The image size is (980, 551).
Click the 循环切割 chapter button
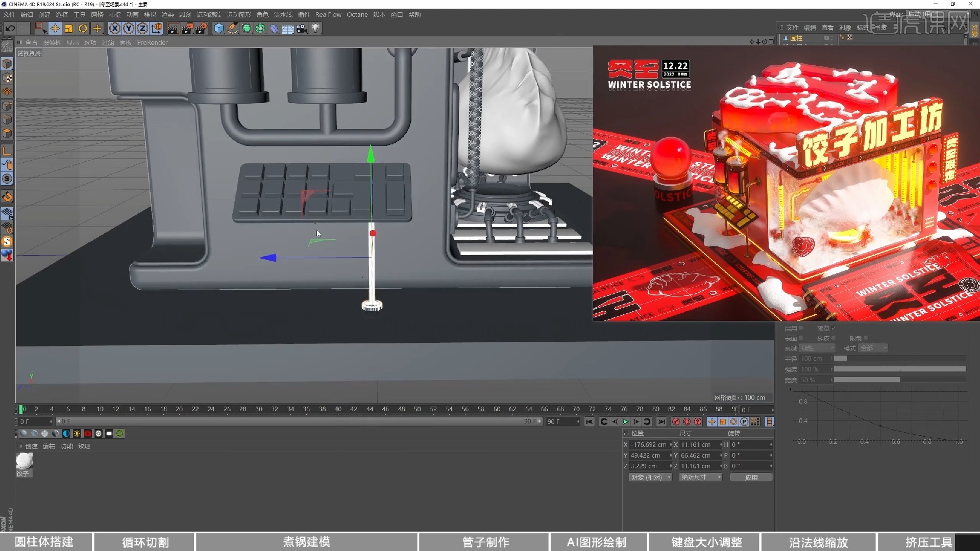pos(145,542)
